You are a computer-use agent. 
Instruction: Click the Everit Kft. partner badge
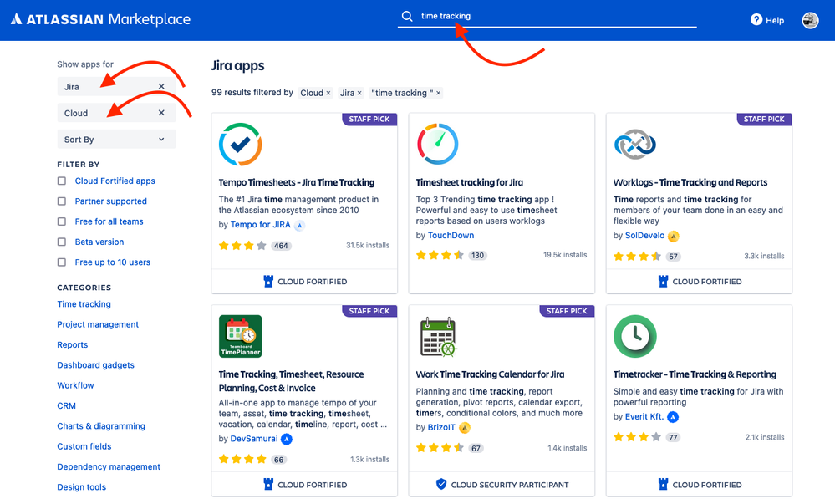tap(673, 417)
